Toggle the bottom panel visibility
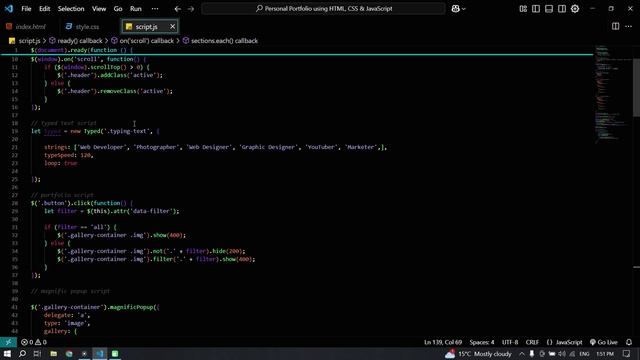Viewport: 640px width, 360px height. (549, 9)
